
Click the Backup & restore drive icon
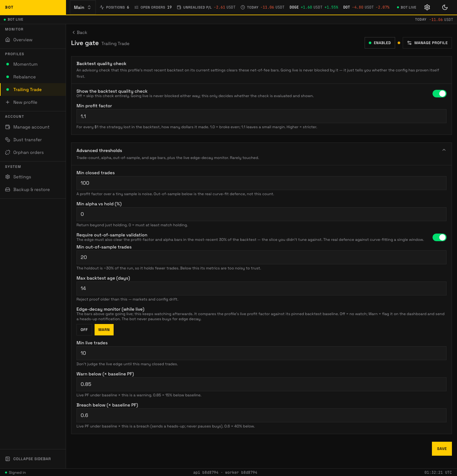[x=8, y=189]
